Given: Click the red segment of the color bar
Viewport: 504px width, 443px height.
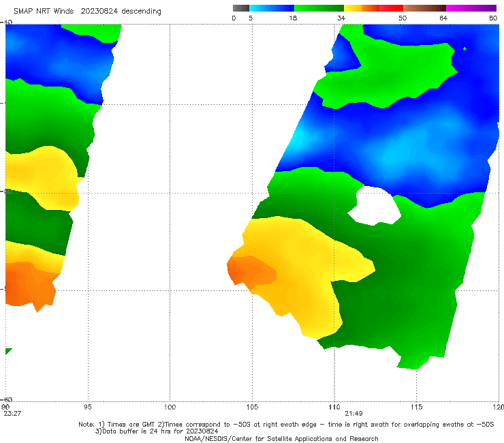Looking at the screenshot, I should tap(391, 8).
